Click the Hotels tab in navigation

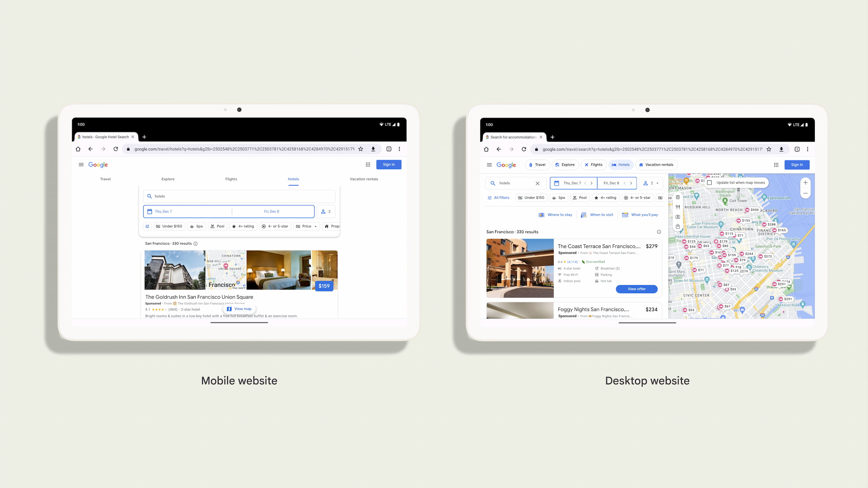coord(293,179)
